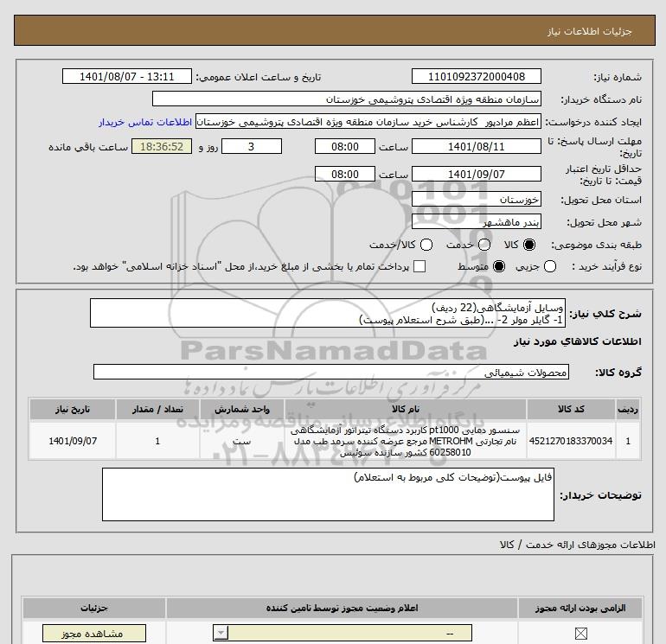The width and height of the screenshot is (666, 644).
Task: Click the unit cell ست
Action: (x=241, y=441)
